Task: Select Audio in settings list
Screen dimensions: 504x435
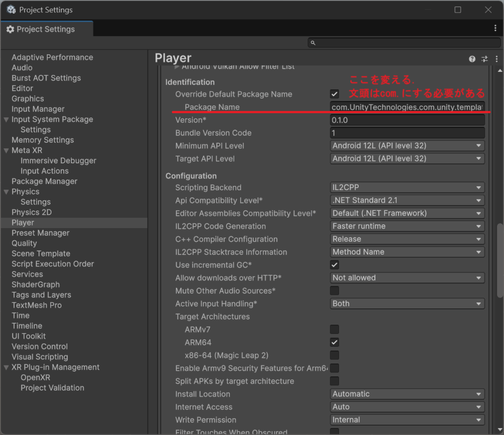Action: click(x=22, y=67)
